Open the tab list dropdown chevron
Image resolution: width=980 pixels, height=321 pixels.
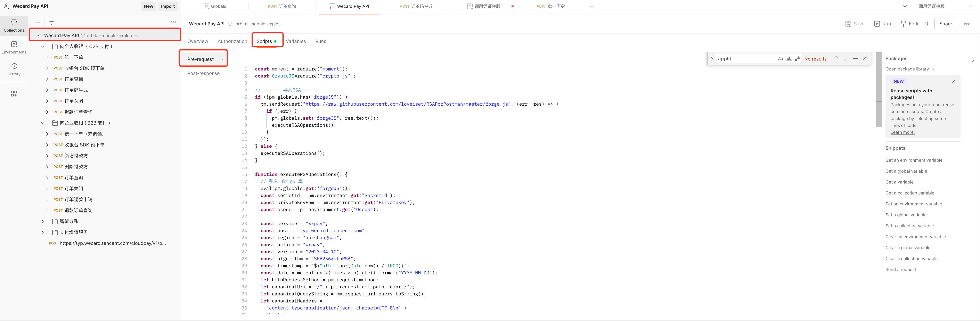[905, 6]
